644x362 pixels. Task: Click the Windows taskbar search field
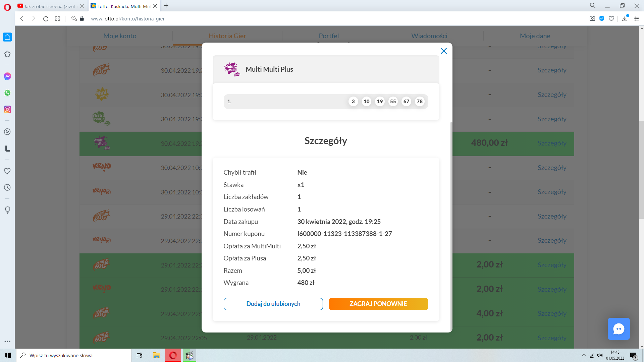(x=74, y=355)
